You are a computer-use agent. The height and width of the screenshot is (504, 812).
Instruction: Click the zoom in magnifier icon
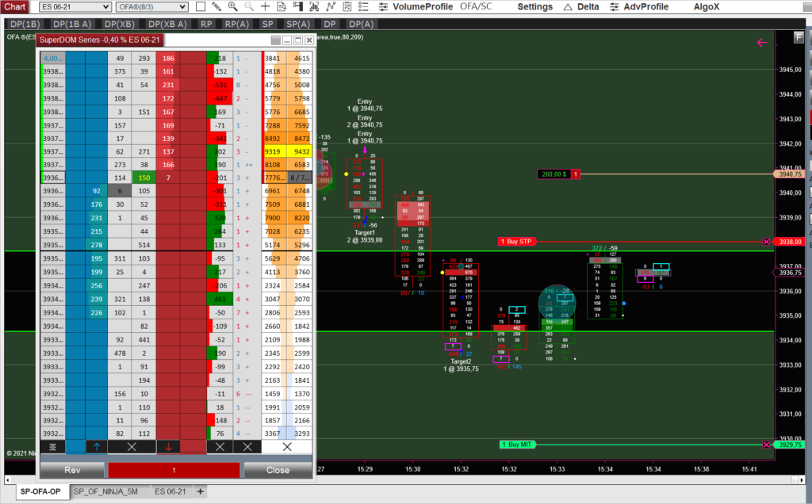(x=232, y=6)
